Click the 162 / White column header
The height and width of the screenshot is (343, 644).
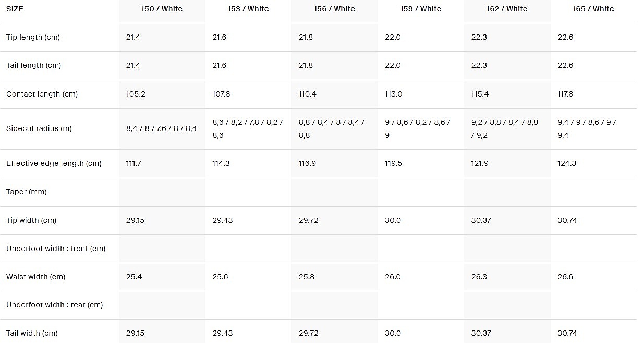click(507, 9)
